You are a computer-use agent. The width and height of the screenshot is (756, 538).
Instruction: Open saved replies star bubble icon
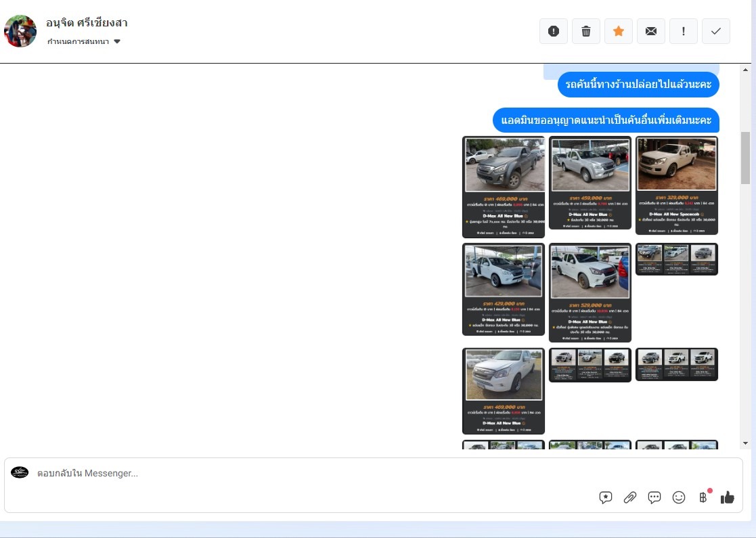pyautogui.click(x=606, y=497)
